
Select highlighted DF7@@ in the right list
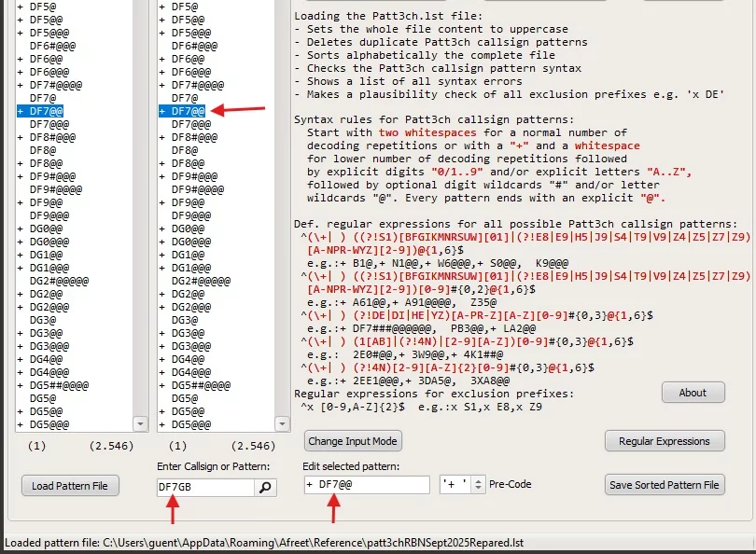(x=189, y=111)
